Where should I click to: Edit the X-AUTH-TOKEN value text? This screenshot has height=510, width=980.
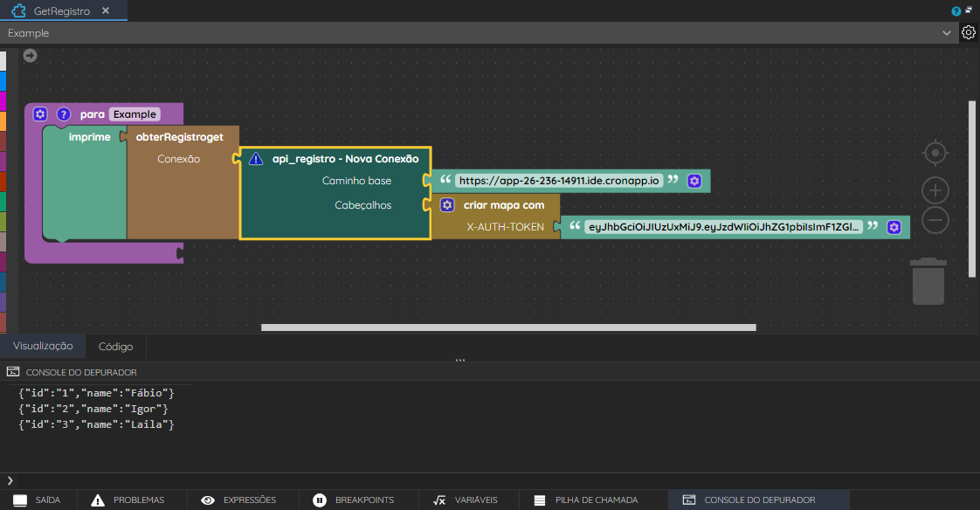tap(724, 227)
